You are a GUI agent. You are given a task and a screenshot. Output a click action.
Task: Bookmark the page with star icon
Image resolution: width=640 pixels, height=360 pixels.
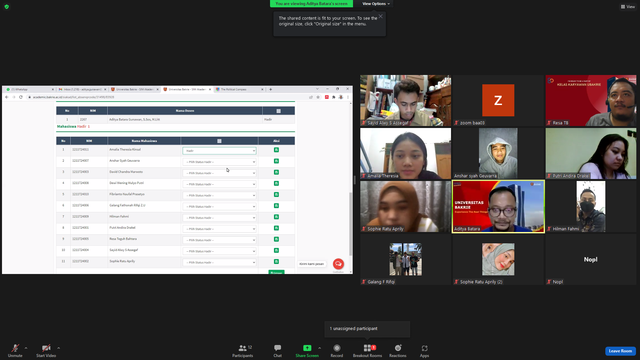tap(318, 97)
